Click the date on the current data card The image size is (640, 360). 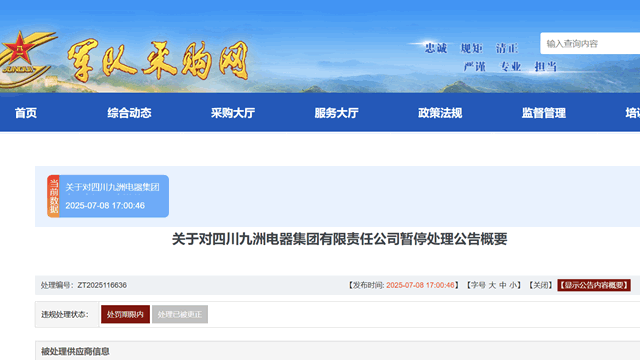[x=105, y=205]
